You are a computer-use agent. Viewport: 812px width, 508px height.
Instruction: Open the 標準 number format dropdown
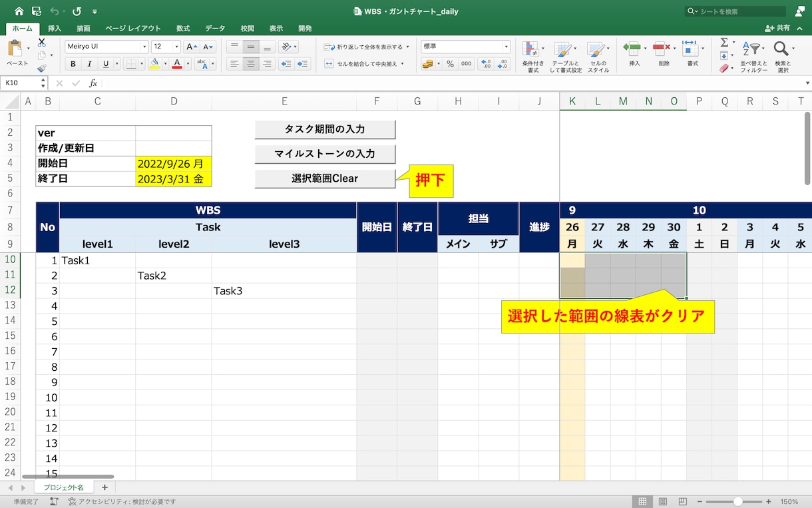click(x=506, y=47)
